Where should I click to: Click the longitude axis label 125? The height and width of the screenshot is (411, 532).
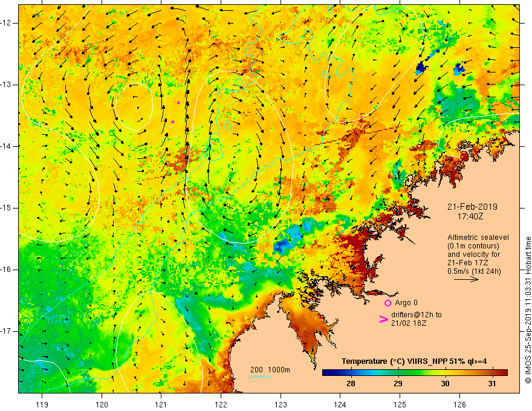(400, 404)
